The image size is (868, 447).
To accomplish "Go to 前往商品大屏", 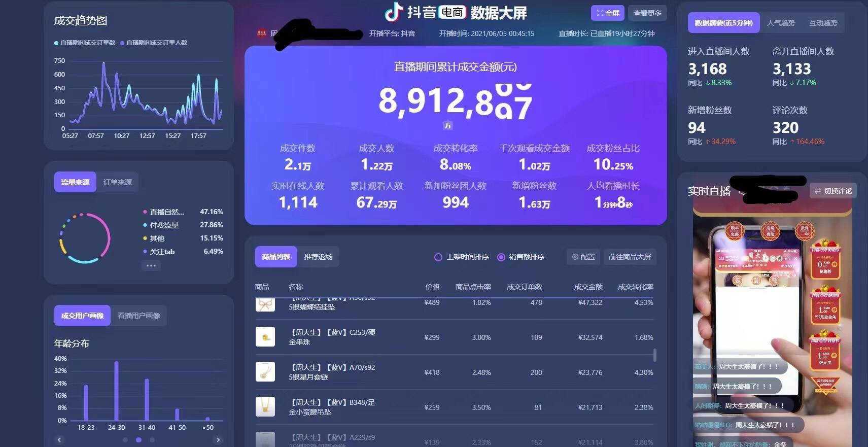I will click(x=630, y=257).
